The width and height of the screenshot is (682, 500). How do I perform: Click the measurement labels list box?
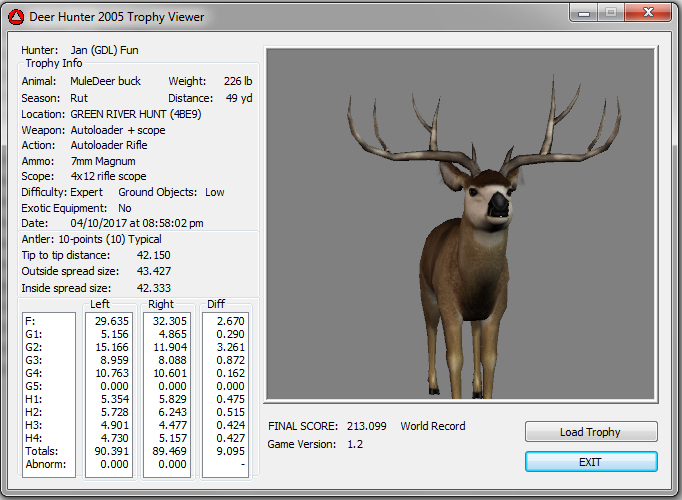click(48, 394)
